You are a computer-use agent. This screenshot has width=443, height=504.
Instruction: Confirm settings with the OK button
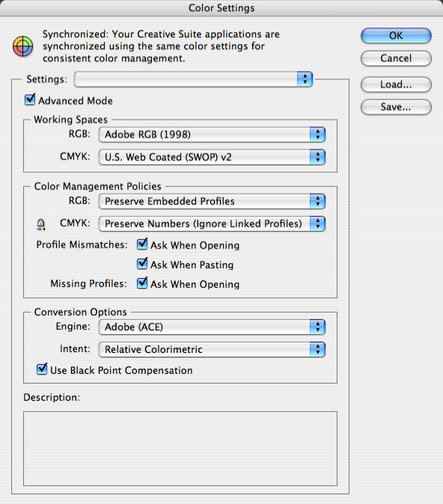point(396,35)
